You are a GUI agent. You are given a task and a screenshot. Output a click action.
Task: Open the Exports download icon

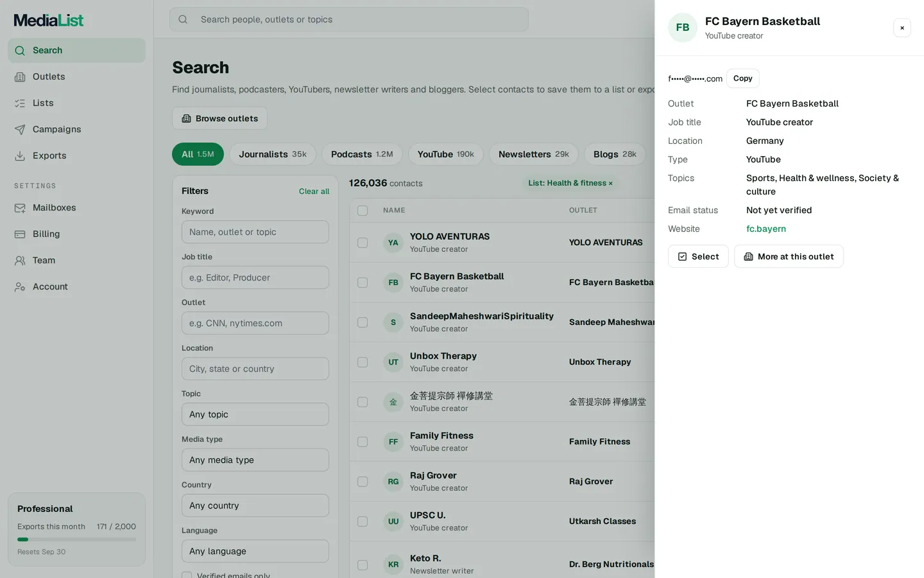pyautogui.click(x=20, y=155)
